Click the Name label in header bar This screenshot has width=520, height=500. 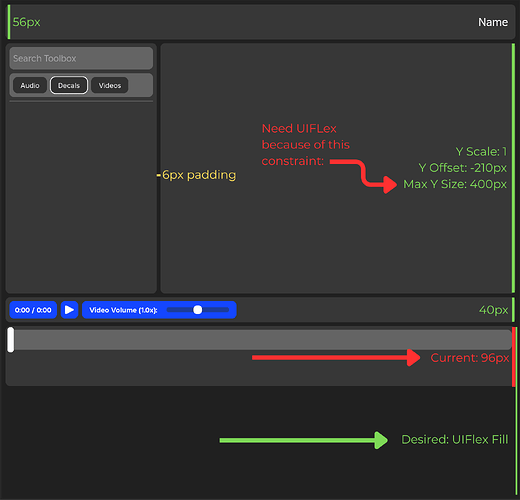493,22
